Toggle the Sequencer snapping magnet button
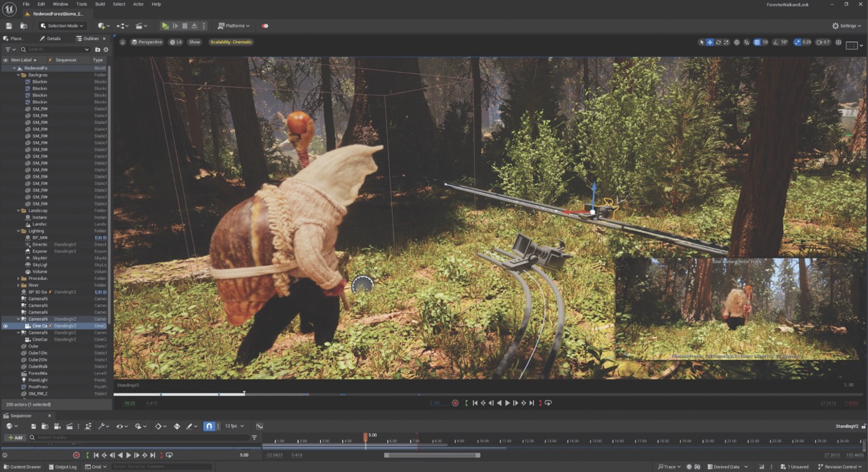The width and height of the screenshot is (868, 472). [209, 426]
